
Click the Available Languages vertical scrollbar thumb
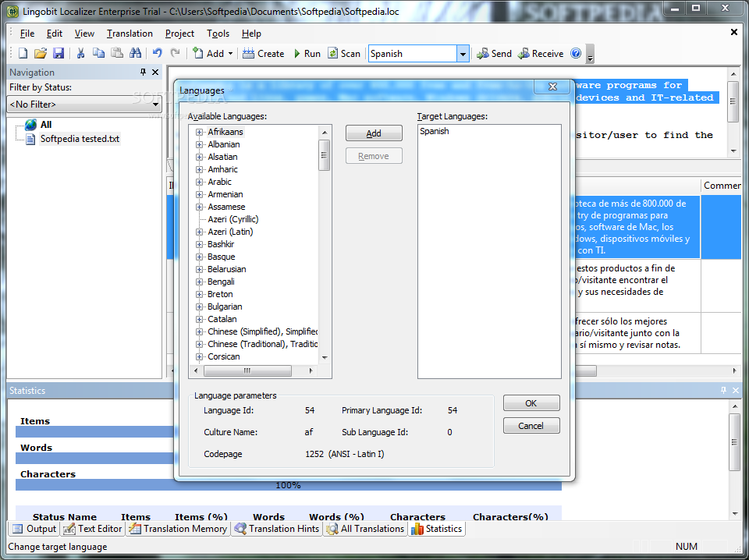325,154
